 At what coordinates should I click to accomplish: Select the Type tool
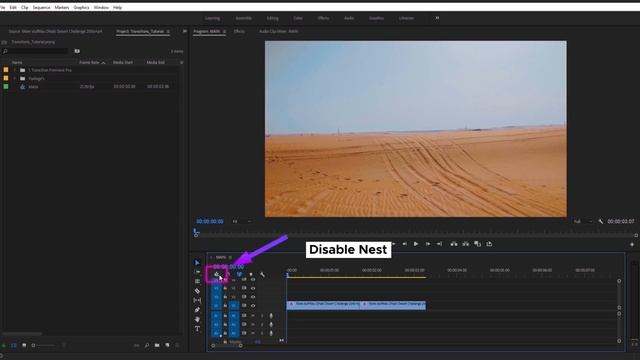click(x=197, y=329)
